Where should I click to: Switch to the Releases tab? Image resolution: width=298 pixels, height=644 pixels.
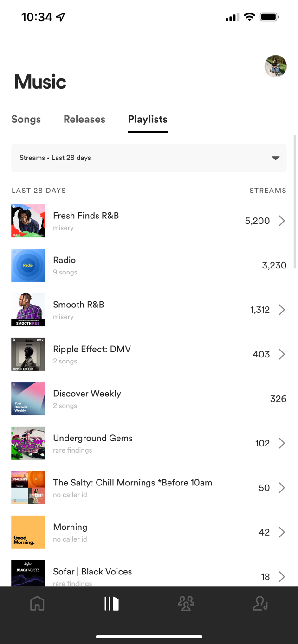tap(84, 119)
